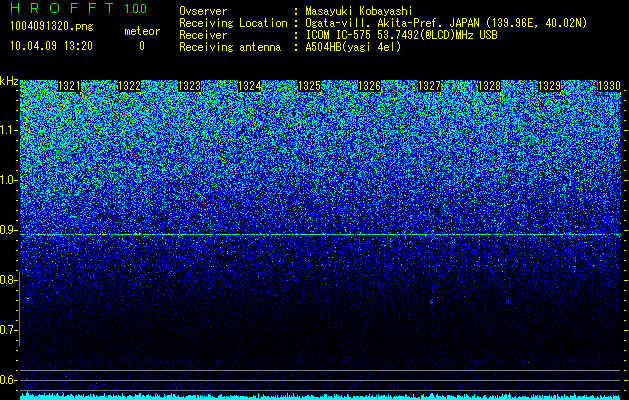The width and height of the screenshot is (629, 400).
Task: Click the 1.1 kHz axis label
Action: coord(8,130)
